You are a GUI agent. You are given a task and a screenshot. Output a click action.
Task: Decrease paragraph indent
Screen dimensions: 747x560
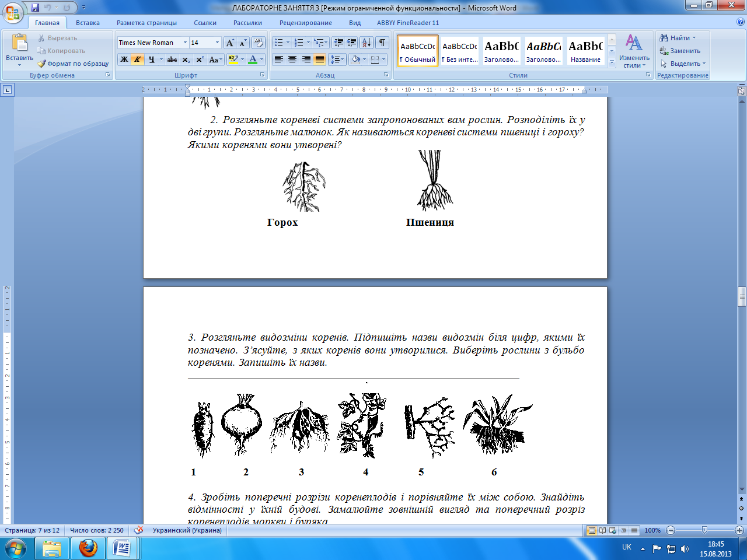(x=338, y=43)
